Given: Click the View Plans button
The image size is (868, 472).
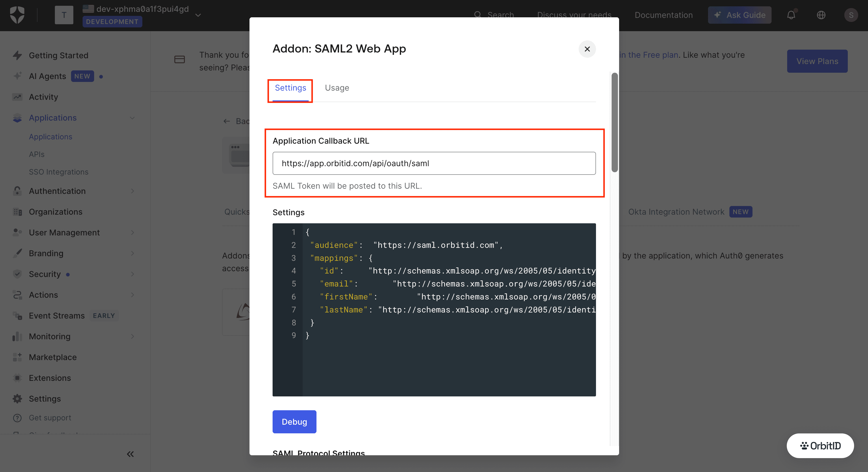Looking at the screenshot, I should pyautogui.click(x=817, y=61).
